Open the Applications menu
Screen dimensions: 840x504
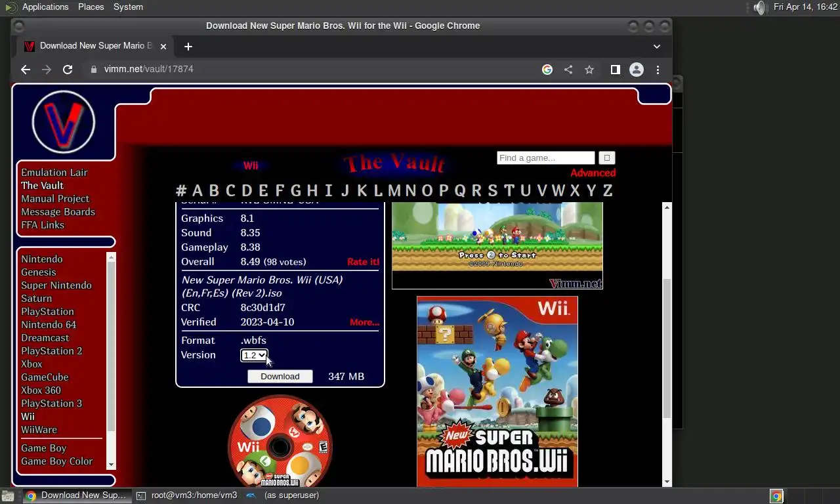point(45,7)
